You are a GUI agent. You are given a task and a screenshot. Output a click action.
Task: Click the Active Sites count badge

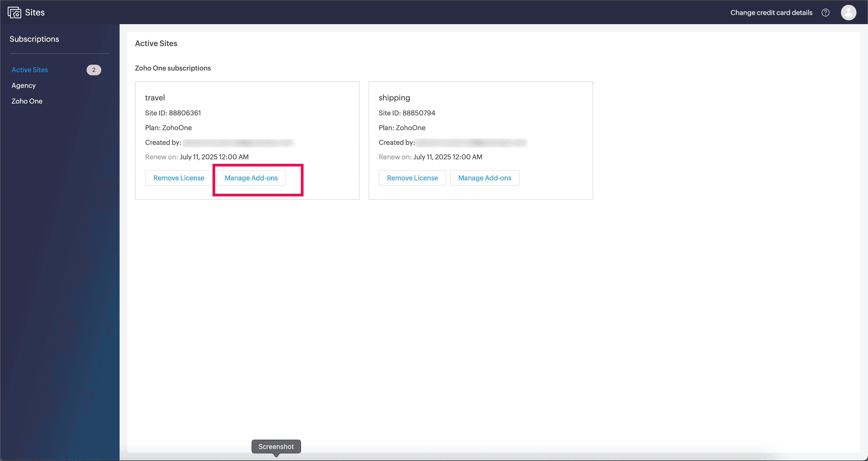click(x=94, y=70)
